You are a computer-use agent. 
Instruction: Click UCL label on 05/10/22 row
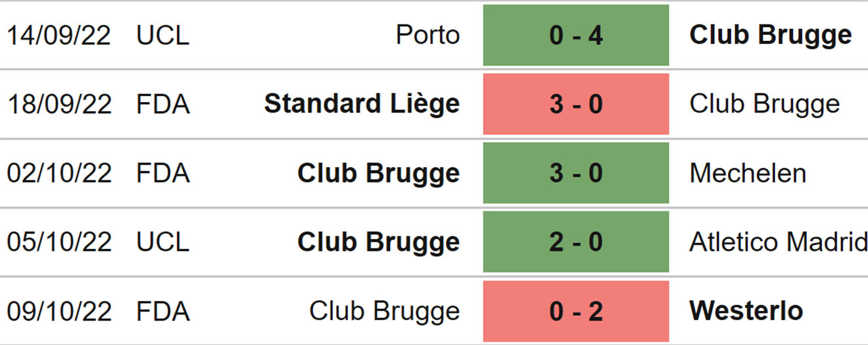[x=162, y=242]
